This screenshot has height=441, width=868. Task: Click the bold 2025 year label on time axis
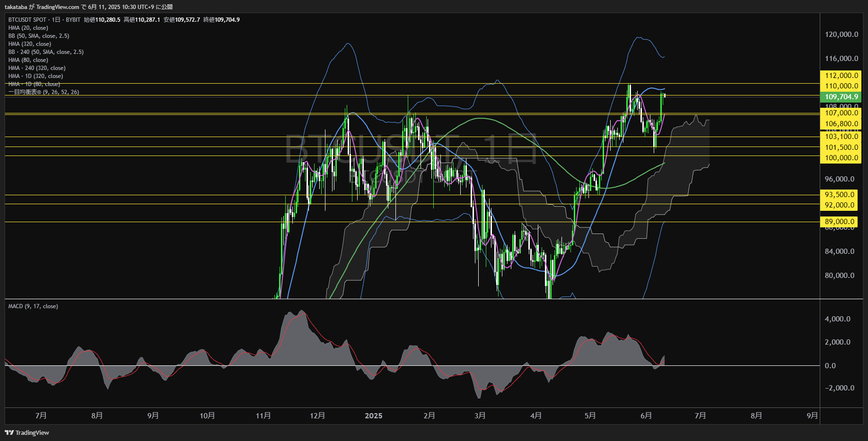pos(374,415)
